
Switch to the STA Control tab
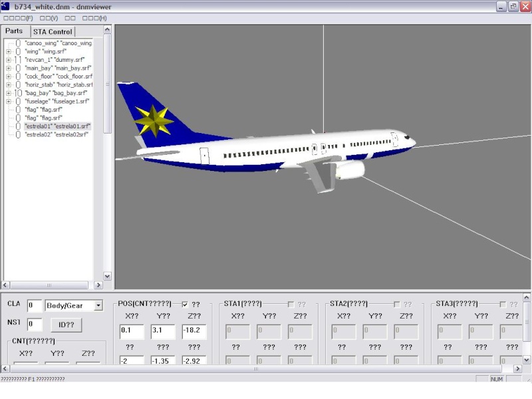click(53, 31)
